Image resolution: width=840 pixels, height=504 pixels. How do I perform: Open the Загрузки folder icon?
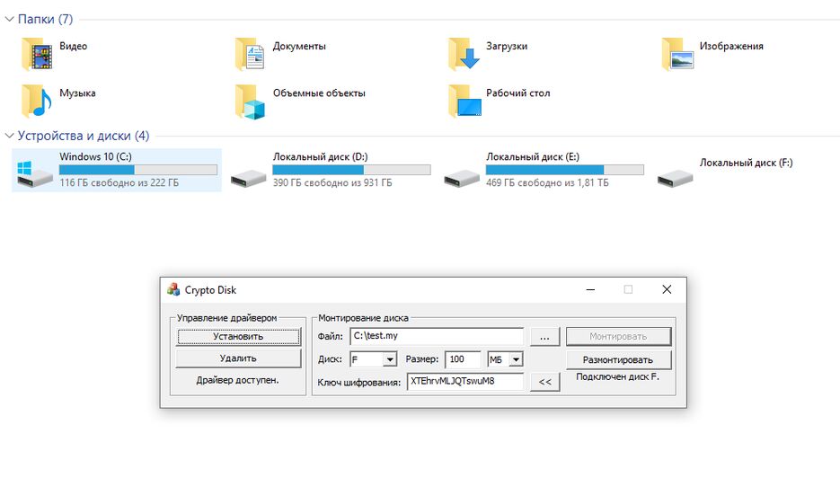click(x=464, y=54)
